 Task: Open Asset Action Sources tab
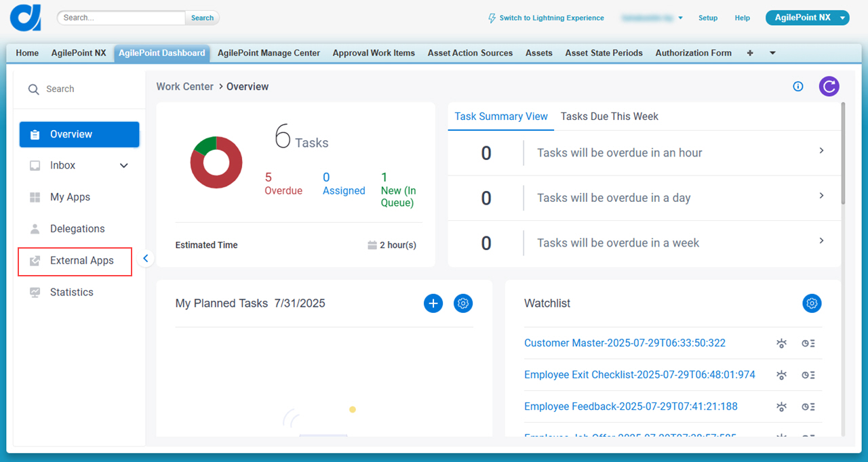pos(470,53)
